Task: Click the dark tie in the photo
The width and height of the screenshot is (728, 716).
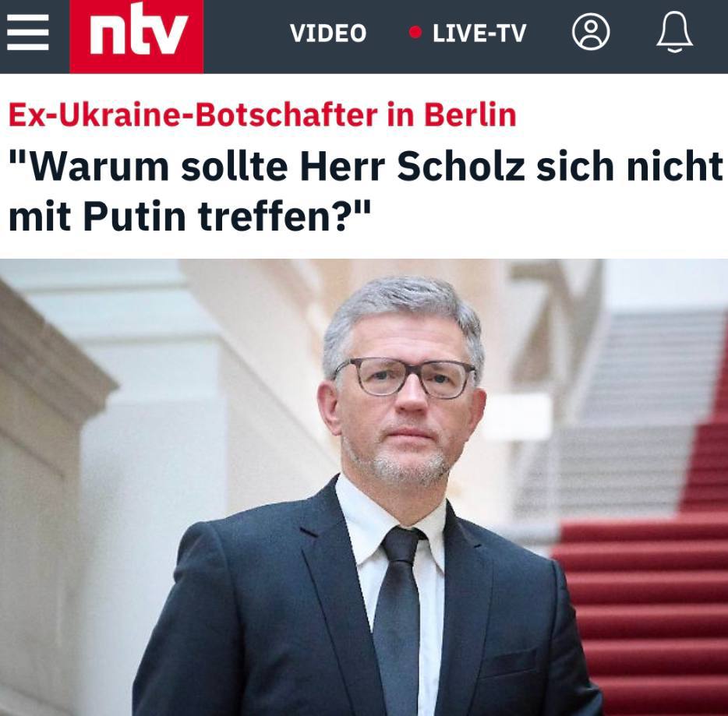Action: [x=398, y=617]
